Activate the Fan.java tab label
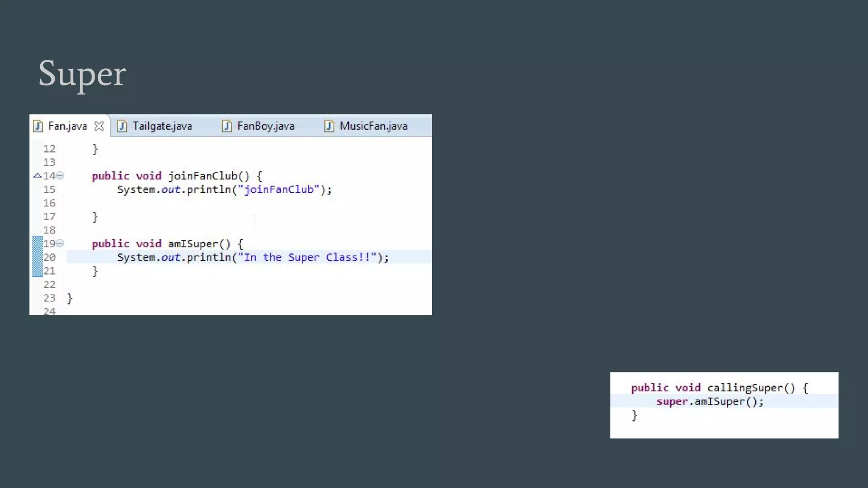The width and height of the screenshot is (868, 488). pyautogui.click(x=67, y=126)
